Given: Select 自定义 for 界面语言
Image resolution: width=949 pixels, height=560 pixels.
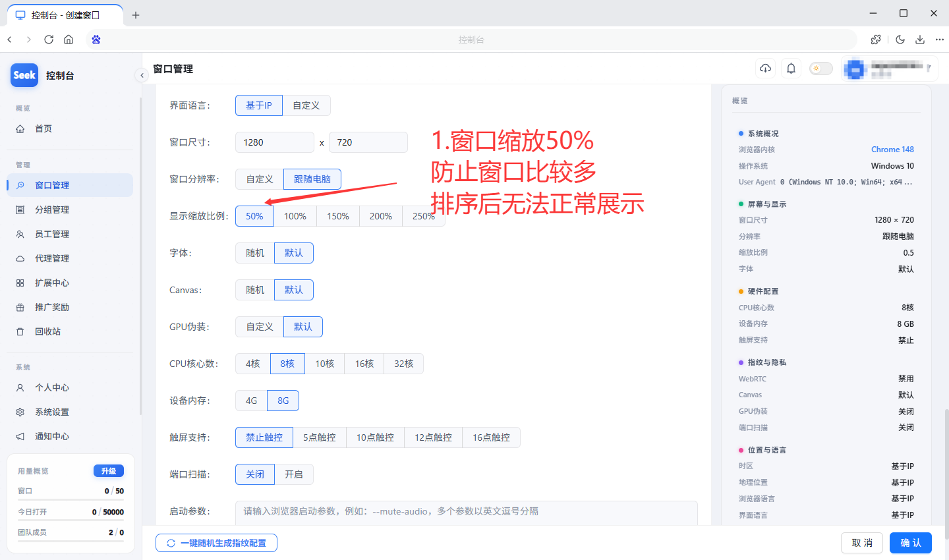Looking at the screenshot, I should (x=306, y=105).
